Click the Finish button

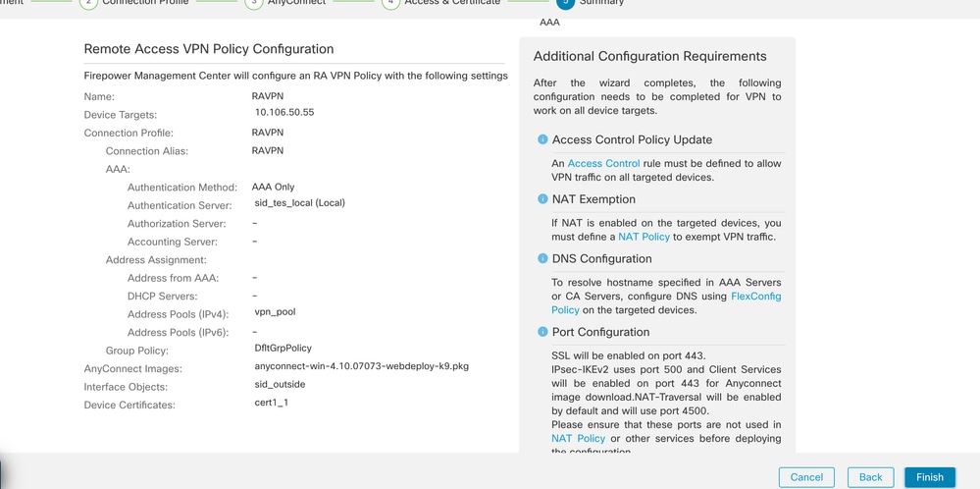pos(929,477)
